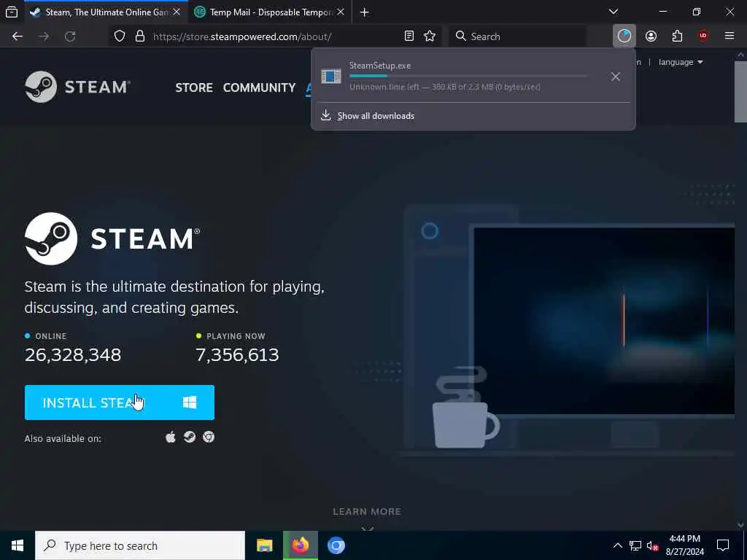The image size is (747, 560).
Task: Open the network tray icon
Action: click(635, 545)
